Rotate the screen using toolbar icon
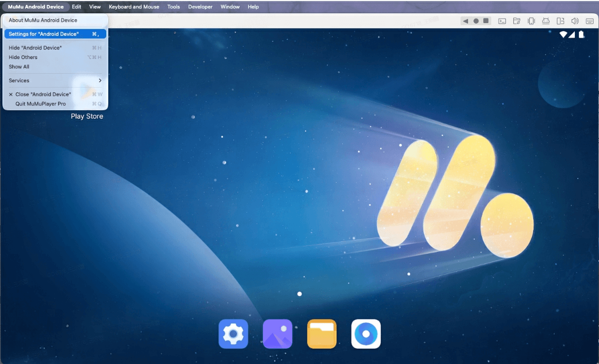599x364 pixels. click(560, 21)
